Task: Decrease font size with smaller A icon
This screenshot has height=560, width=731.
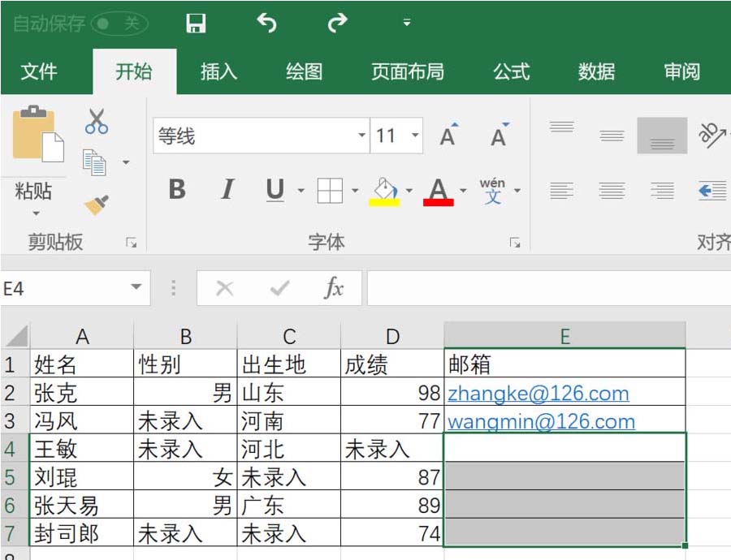Action: pyautogui.click(x=500, y=135)
